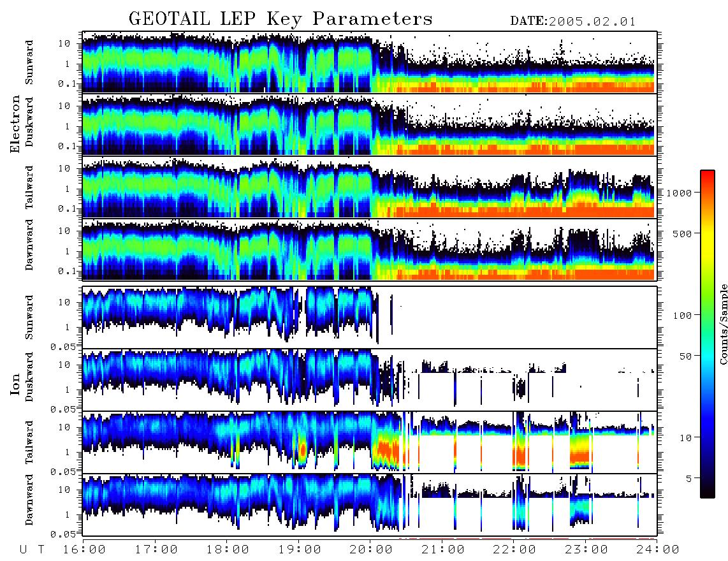Click the 16:00 time axis label
This screenshot has width=728, height=561.
point(85,550)
